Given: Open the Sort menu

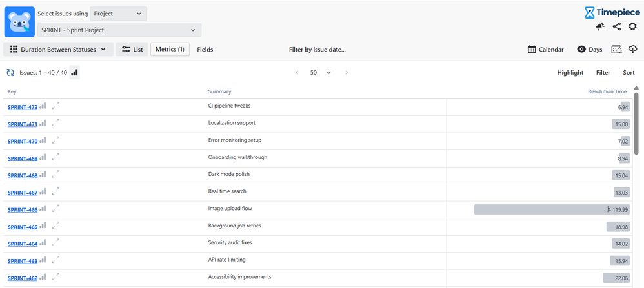Looking at the screenshot, I should click(x=629, y=73).
